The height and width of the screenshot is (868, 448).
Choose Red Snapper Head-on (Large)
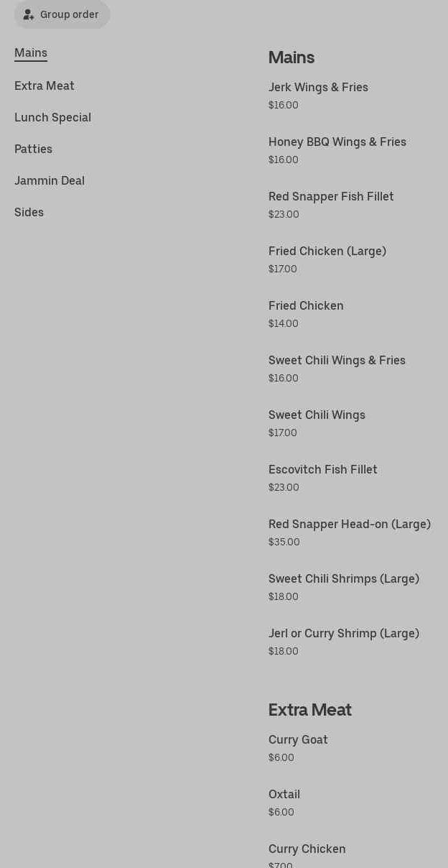coord(350,525)
